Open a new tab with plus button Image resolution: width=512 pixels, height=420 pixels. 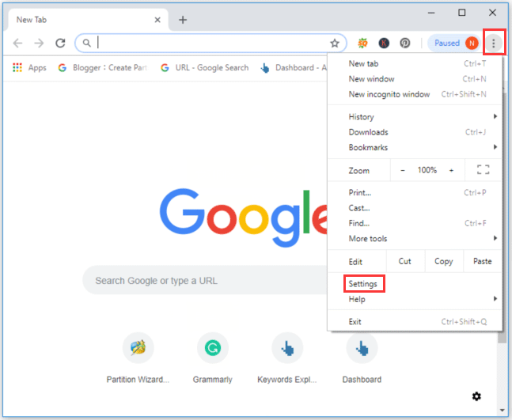(x=183, y=20)
